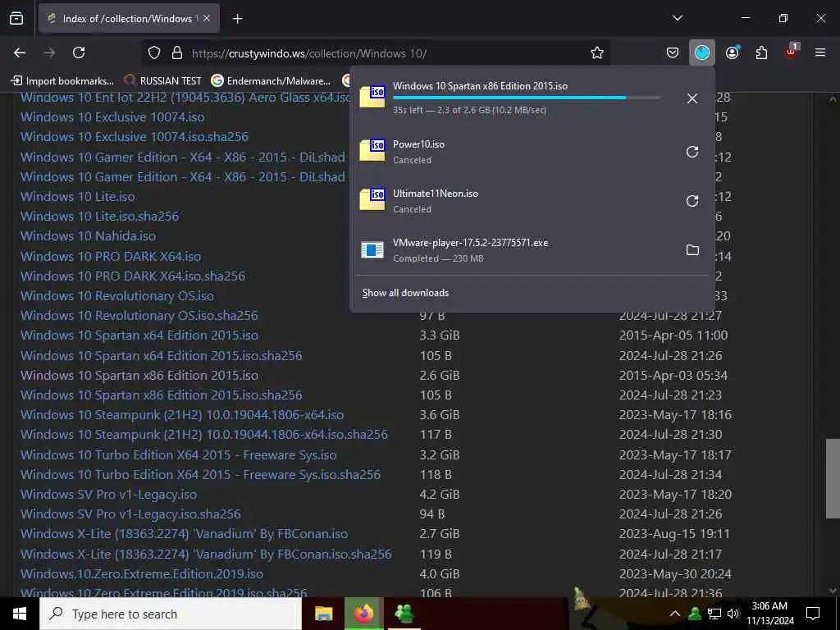The height and width of the screenshot is (630, 840).
Task: Toggle the downloads panel toolbar button
Action: [x=702, y=52]
